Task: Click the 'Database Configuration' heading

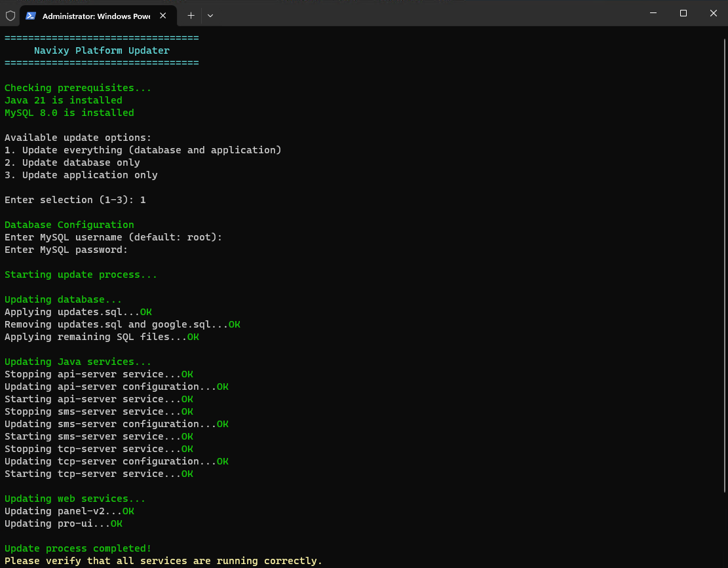Action: point(69,225)
